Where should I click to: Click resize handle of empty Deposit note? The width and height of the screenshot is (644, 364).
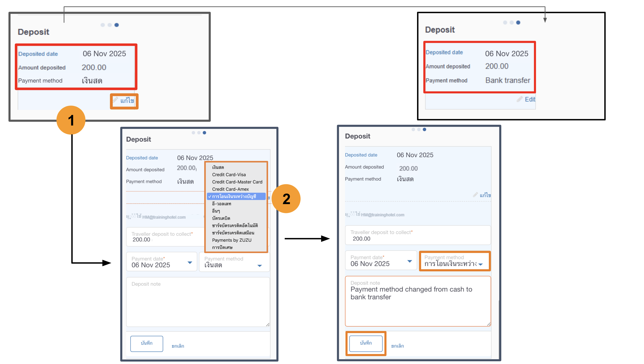coord(268,325)
